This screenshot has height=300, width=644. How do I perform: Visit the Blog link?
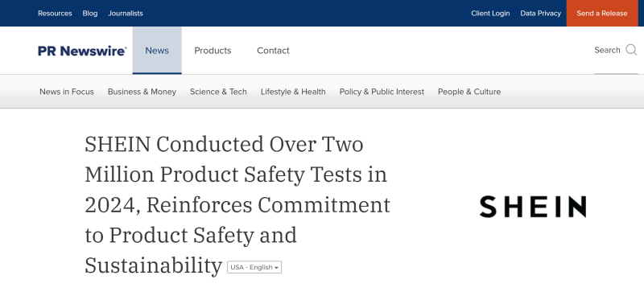tap(90, 13)
